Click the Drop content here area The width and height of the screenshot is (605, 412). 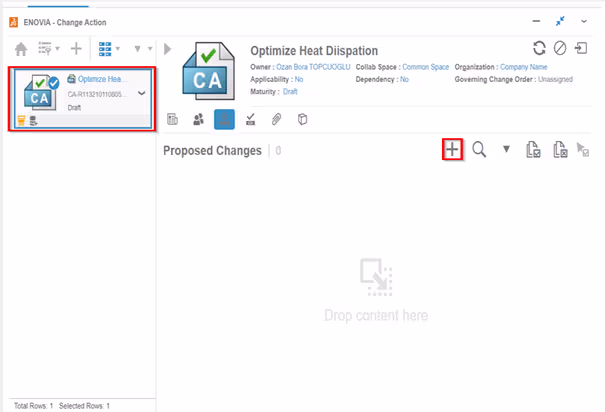coord(376,290)
